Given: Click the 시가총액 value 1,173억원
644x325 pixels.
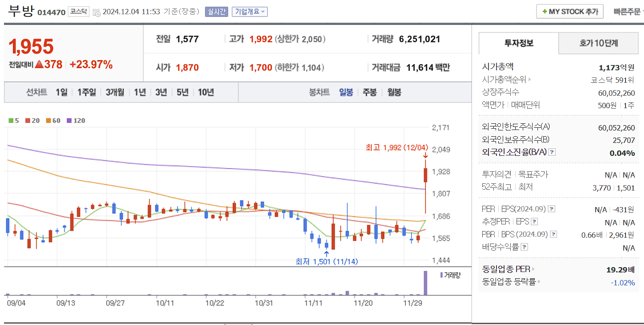Looking at the screenshot, I should click(617, 68).
